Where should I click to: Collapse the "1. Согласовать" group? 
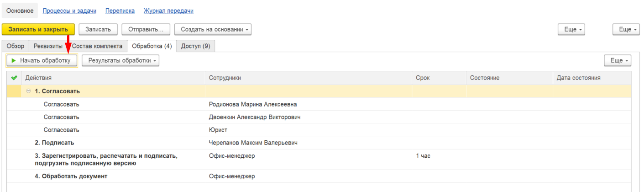tap(29, 91)
